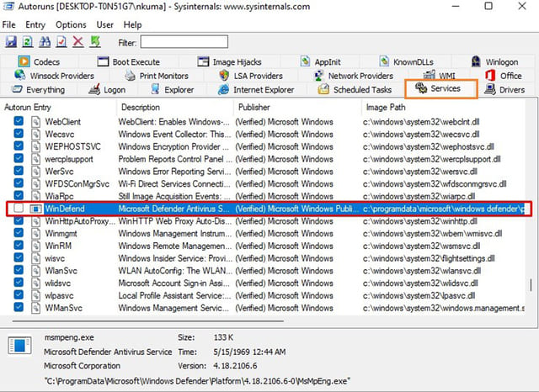539x392 pixels.
Task: Open the Office tab
Action: [504, 76]
